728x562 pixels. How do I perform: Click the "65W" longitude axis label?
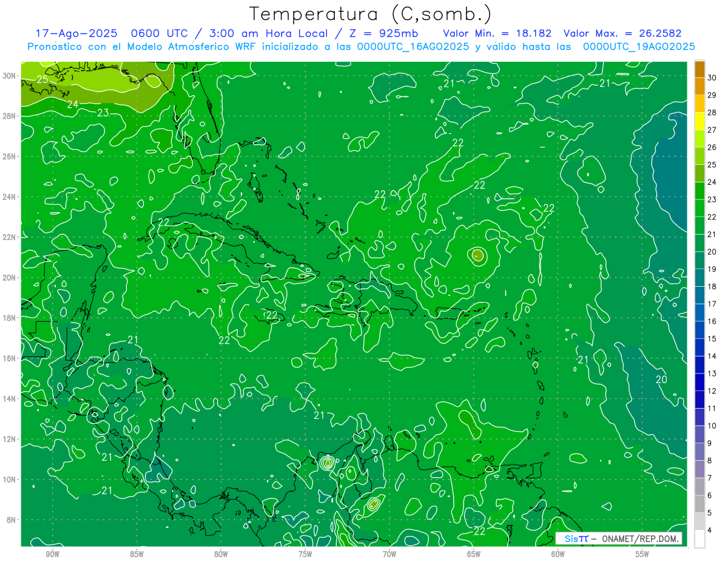coord(474,554)
